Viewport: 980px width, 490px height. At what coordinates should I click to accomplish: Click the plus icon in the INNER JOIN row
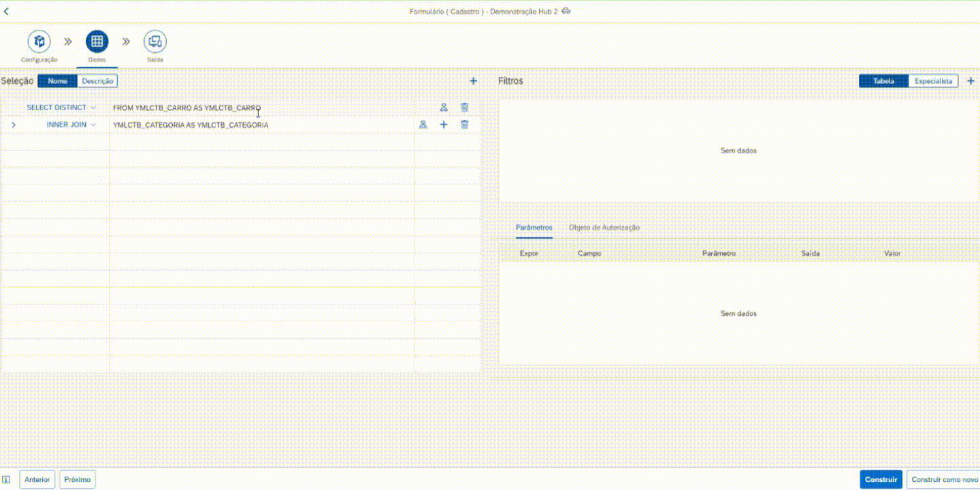tap(444, 125)
